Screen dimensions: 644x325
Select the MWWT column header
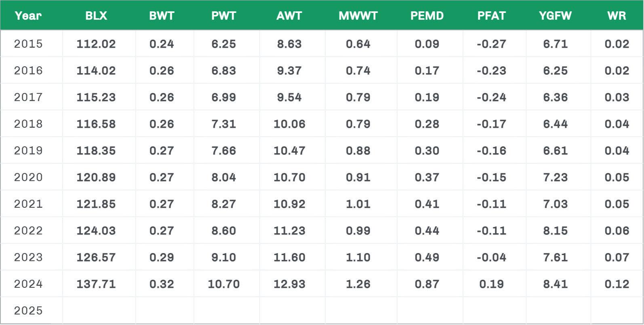pyautogui.click(x=358, y=16)
